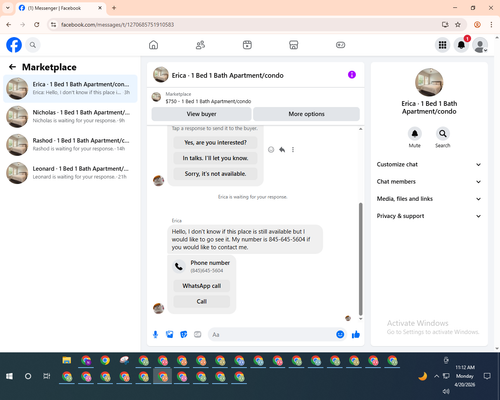Expand Customize chat section
The width and height of the screenshot is (500, 400).
click(429, 164)
